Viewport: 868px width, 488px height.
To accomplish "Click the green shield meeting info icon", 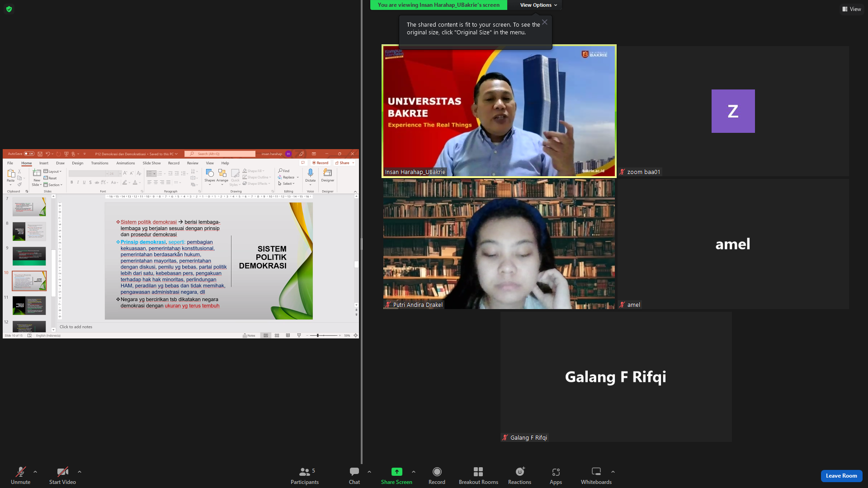I will click(9, 9).
